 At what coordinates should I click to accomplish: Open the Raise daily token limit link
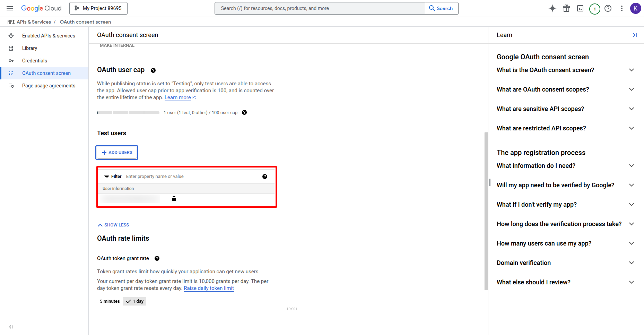[x=209, y=288]
